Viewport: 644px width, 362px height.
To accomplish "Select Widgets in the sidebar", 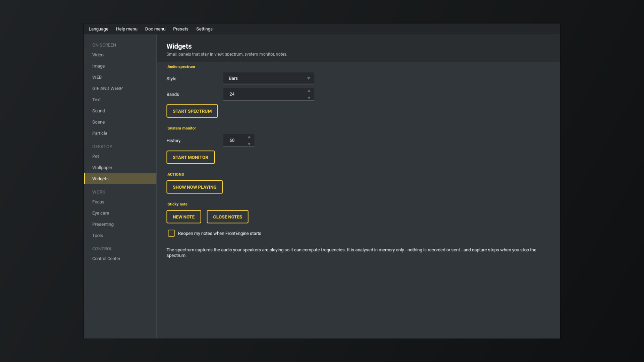I will (120, 179).
